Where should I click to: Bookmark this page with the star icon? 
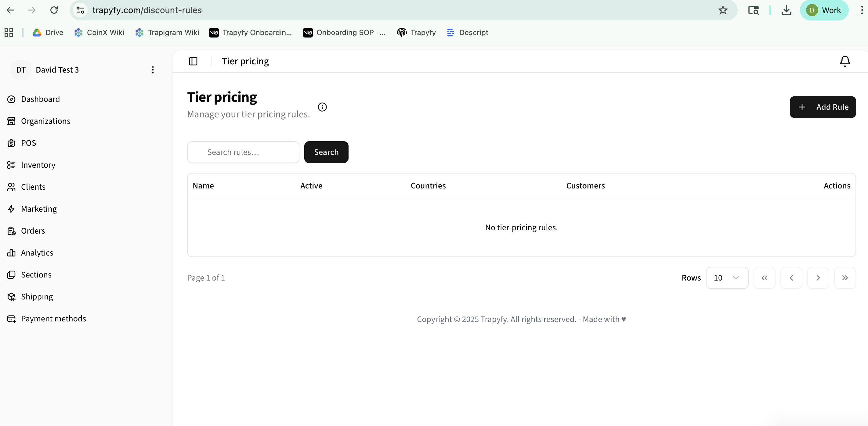[x=722, y=10]
